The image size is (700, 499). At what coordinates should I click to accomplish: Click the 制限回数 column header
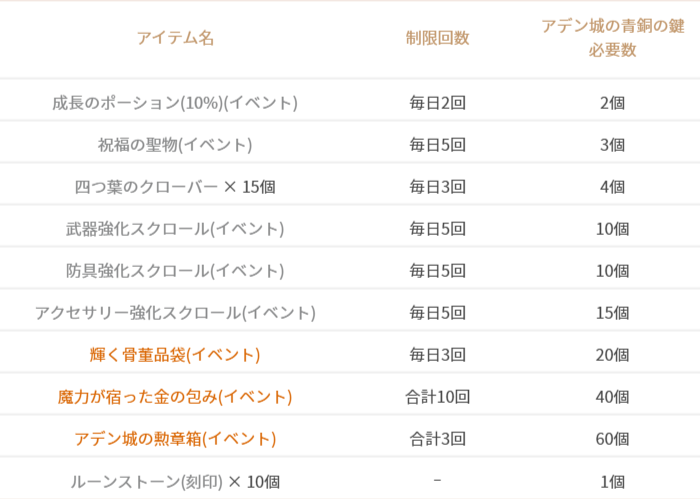pyautogui.click(x=438, y=38)
